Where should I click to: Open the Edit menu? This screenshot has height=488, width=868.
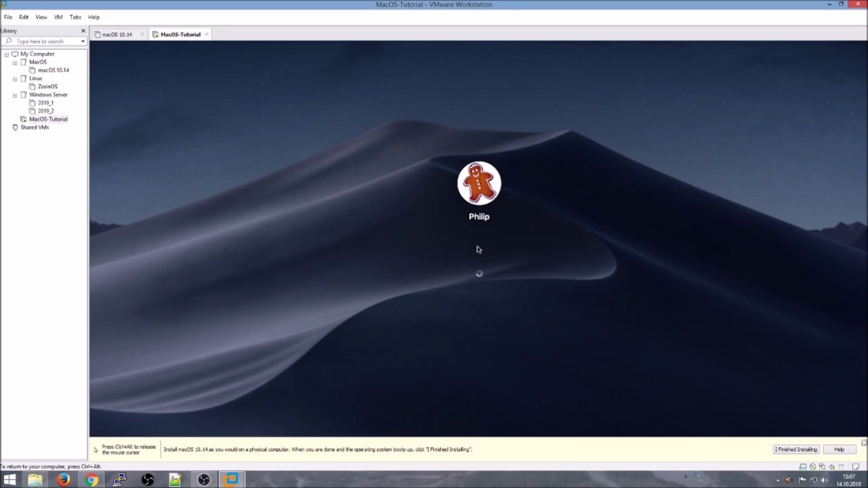(24, 17)
